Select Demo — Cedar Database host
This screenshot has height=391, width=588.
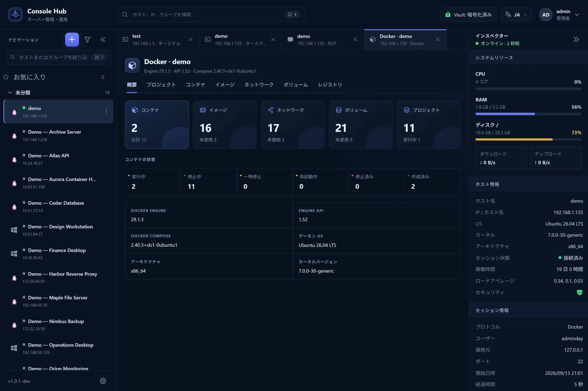click(x=58, y=207)
